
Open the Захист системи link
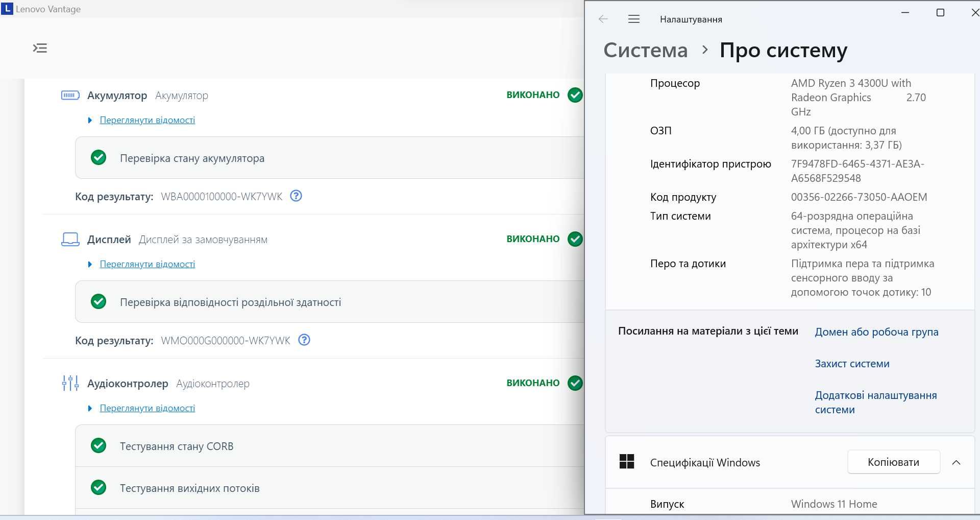click(852, 364)
